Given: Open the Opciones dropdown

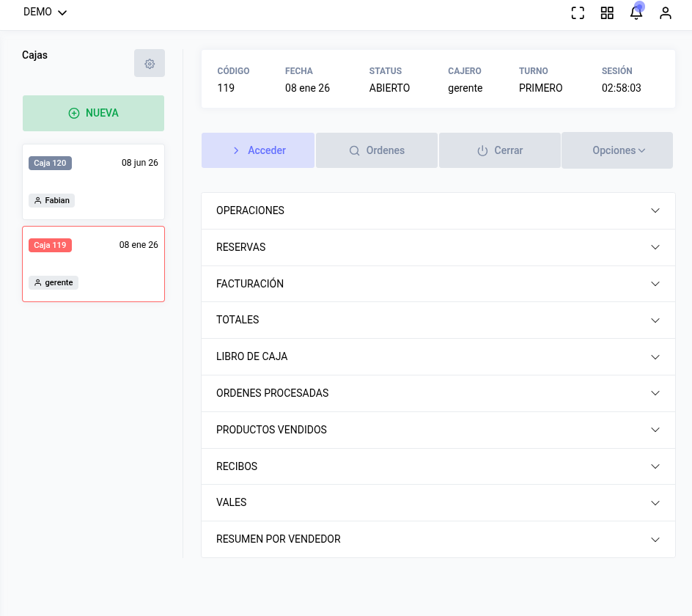Looking at the screenshot, I should pyautogui.click(x=617, y=150).
